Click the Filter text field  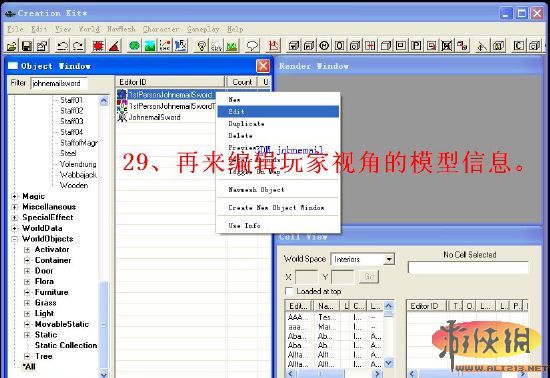click(59, 83)
